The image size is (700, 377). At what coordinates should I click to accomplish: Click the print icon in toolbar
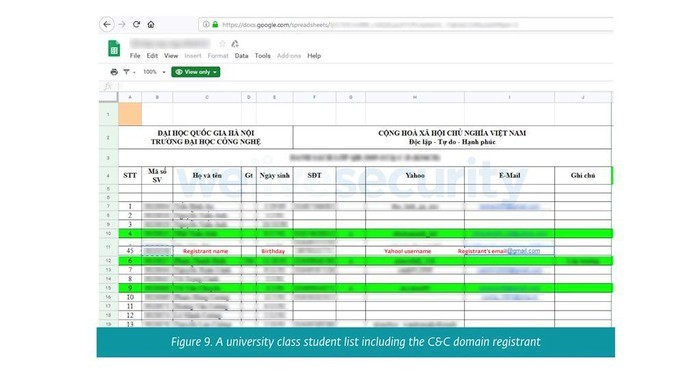click(x=114, y=72)
